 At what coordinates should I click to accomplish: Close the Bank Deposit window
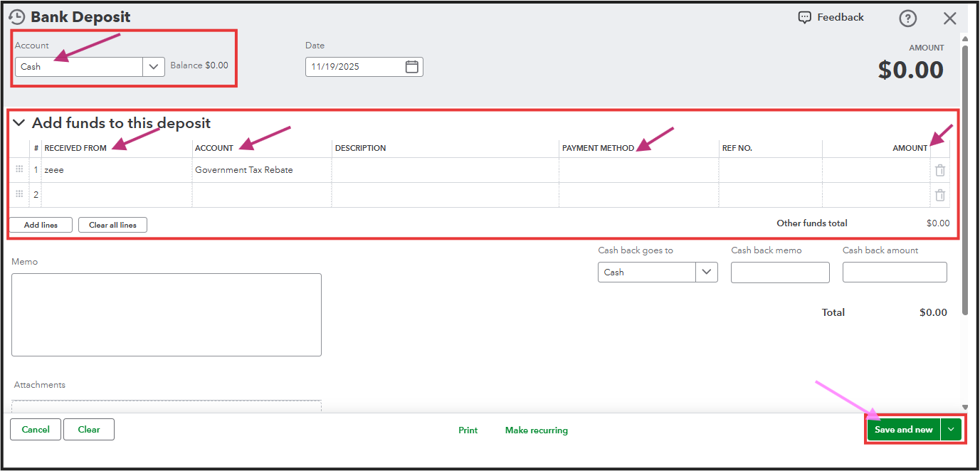(x=949, y=18)
